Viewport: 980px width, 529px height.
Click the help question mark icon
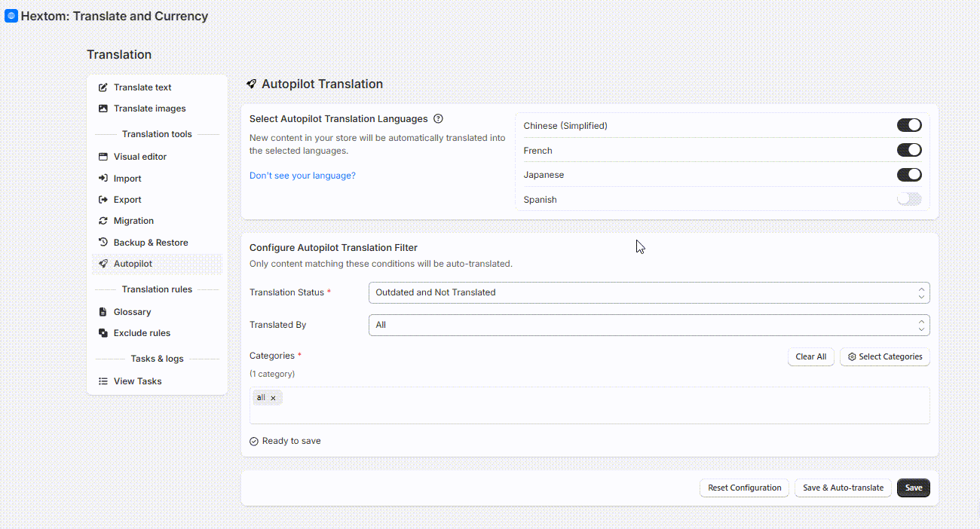pyautogui.click(x=439, y=118)
